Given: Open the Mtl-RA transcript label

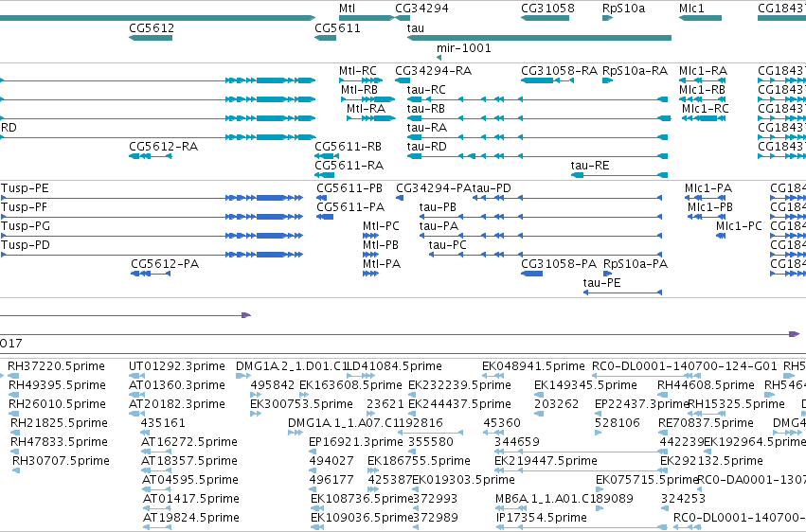Looking at the screenshot, I should tap(366, 109).
